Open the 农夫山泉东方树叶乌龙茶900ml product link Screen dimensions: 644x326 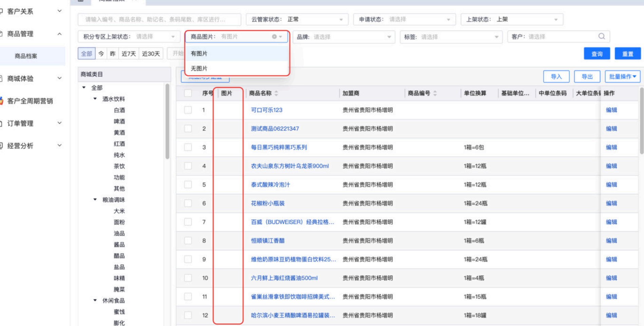point(289,166)
